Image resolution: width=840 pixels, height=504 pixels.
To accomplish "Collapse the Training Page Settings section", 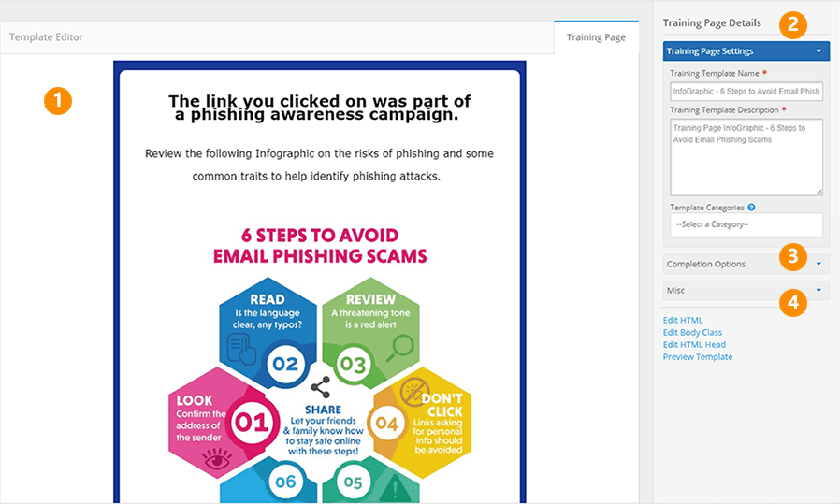I will [746, 50].
